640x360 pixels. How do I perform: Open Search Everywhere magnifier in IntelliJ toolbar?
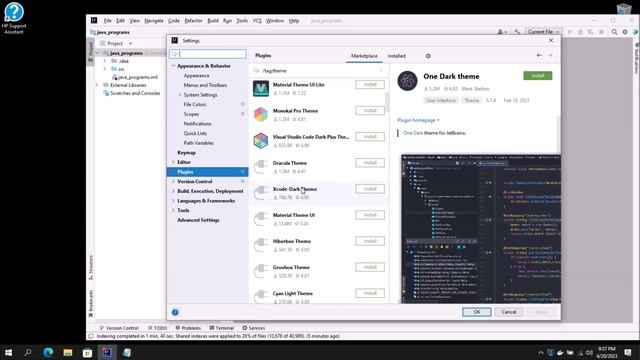coord(614,32)
